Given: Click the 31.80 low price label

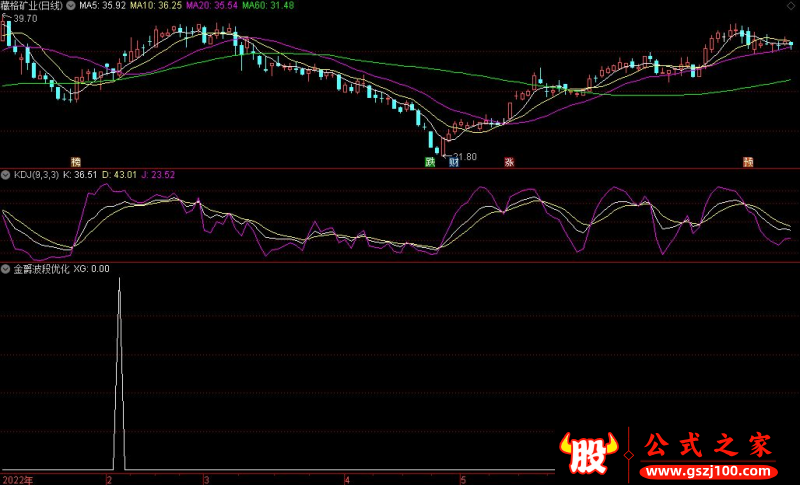Looking at the screenshot, I should [x=465, y=157].
